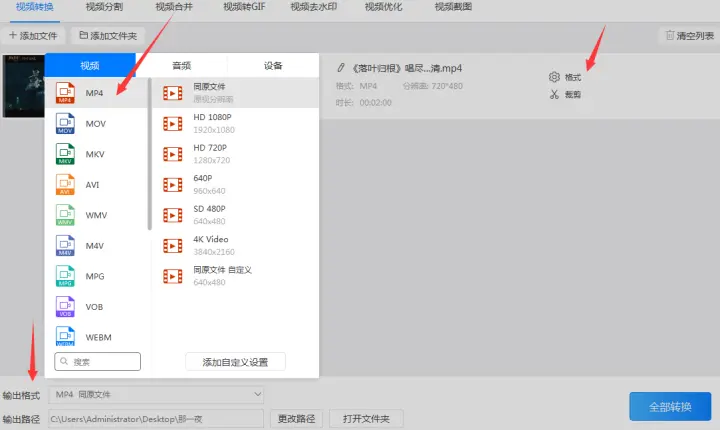Click the trash icon in 清空列表
The width and height of the screenshot is (720, 430).
(x=670, y=35)
